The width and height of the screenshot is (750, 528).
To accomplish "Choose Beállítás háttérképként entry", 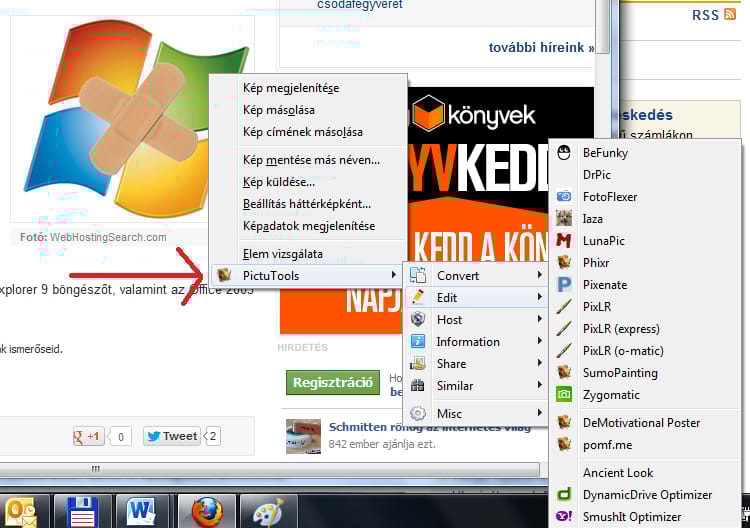I will [308, 204].
